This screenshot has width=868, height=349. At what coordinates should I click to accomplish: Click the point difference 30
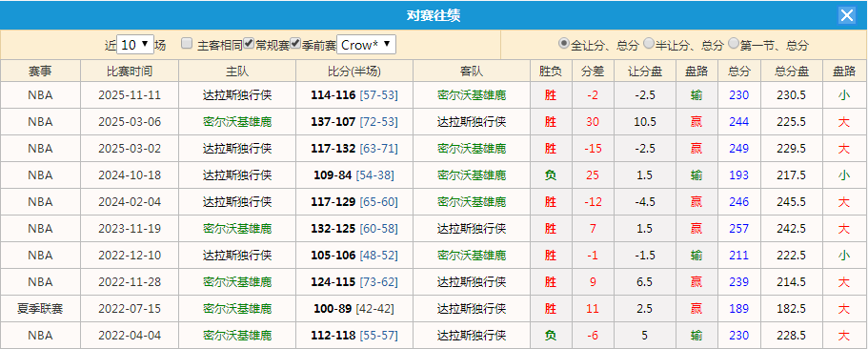coord(593,122)
